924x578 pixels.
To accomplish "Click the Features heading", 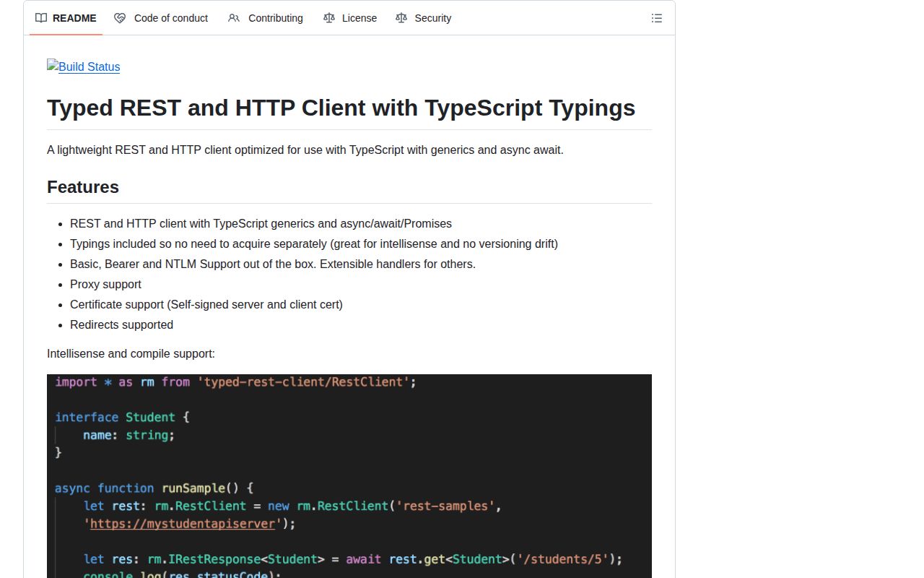I will coord(83,187).
